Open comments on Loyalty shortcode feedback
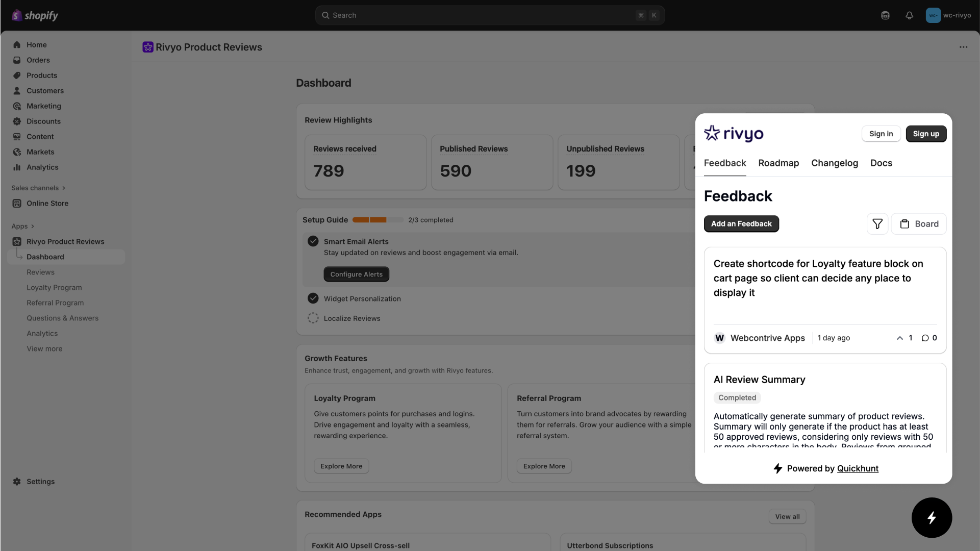 coord(929,338)
